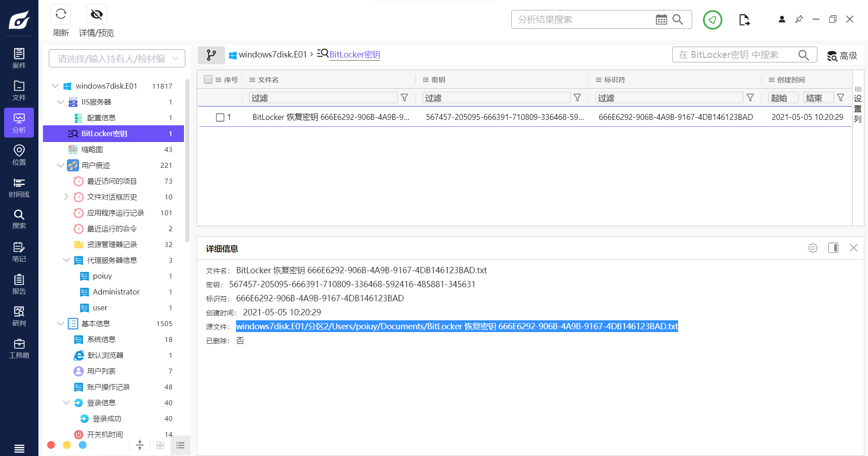868x456 pixels.
Task: Select the 应用程序运行记录 tree item
Action: (113, 213)
